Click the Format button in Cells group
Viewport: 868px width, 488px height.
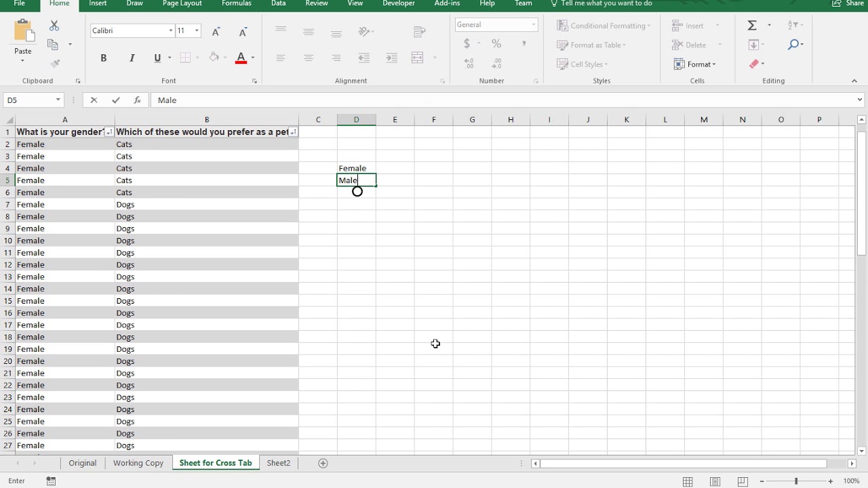695,64
